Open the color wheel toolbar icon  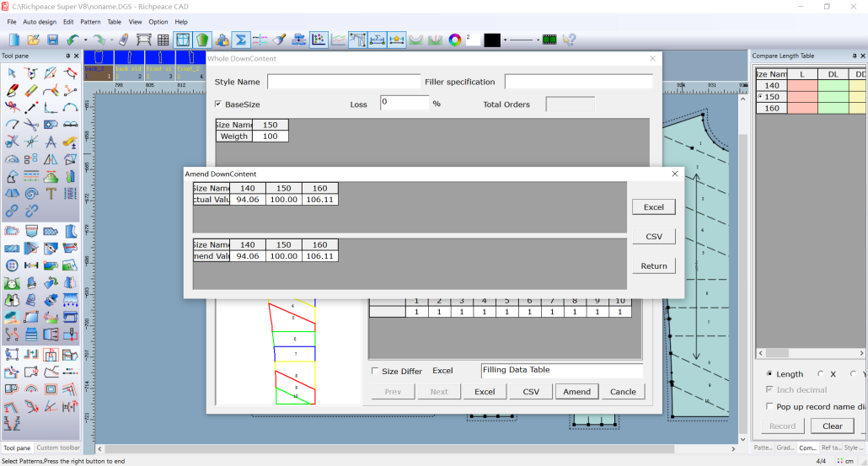pos(455,40)
